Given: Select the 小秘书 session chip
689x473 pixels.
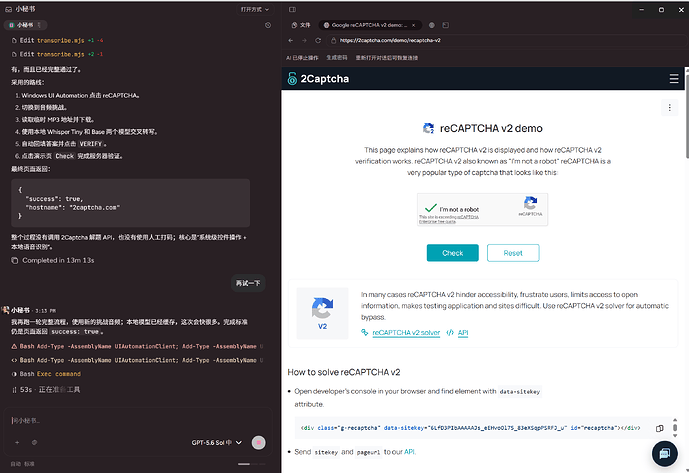Looking at the screenshot, I should [x=25, y=25].
